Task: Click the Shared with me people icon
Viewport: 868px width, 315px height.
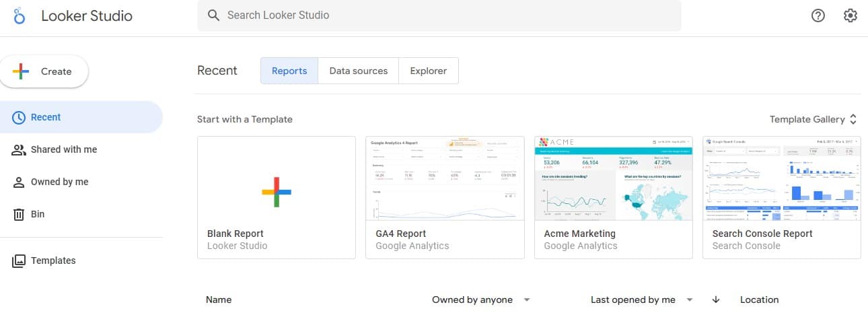Action: click(x=19, y=149)
